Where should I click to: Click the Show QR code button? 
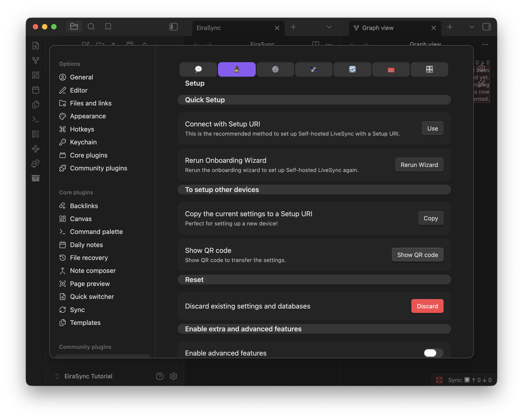[418, 255]
